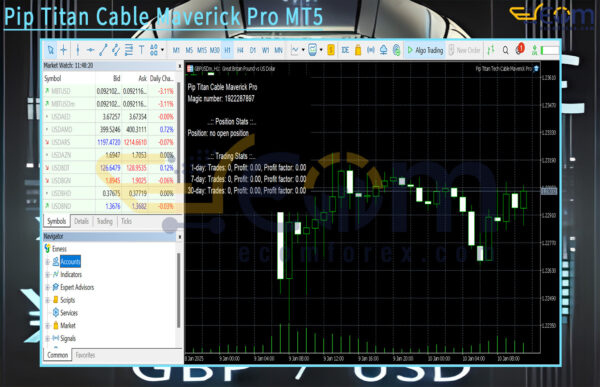Expand the Scripts tree node

pos(47,300)
